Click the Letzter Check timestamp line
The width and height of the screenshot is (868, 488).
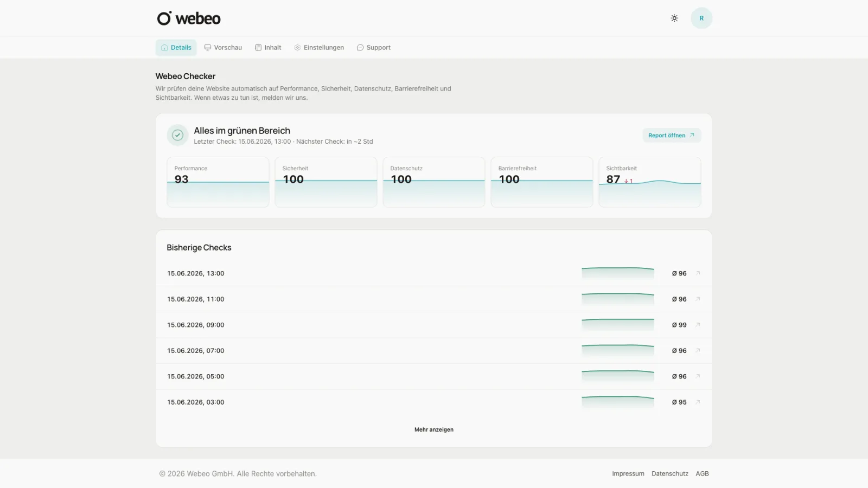[x=283, y=142]
